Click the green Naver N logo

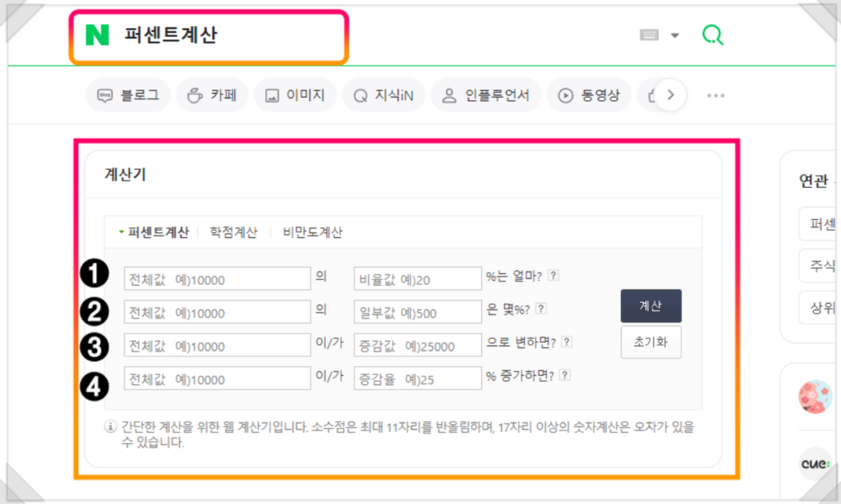click(x=97, y=35)
